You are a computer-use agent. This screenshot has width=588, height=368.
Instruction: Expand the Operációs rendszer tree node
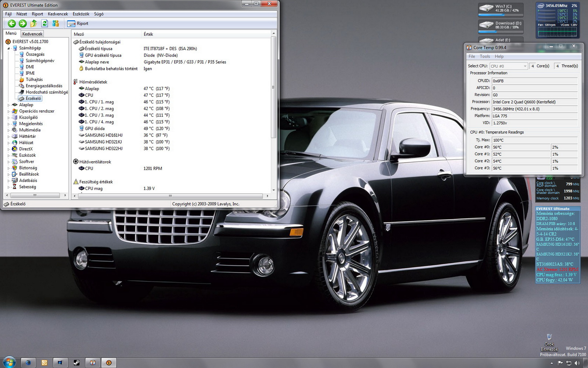(x=8, y=111)
